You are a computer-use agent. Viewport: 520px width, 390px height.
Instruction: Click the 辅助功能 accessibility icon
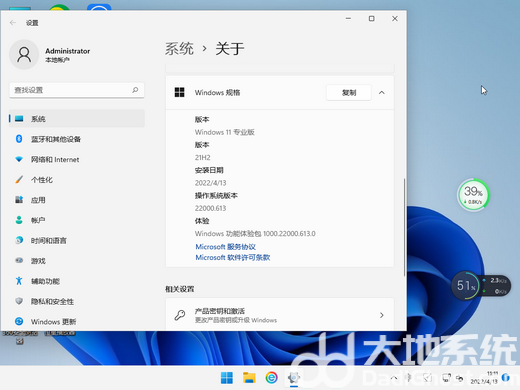click(19, 281)
